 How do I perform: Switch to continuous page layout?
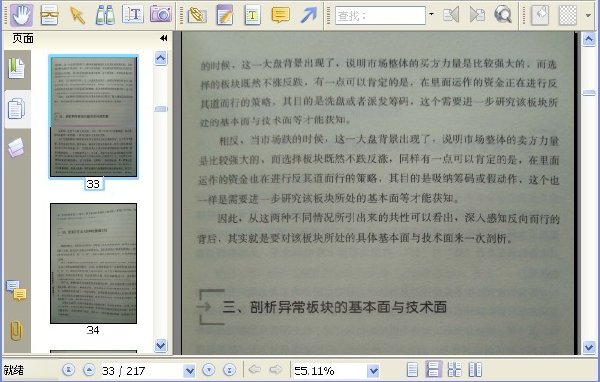tap(433, 370)
